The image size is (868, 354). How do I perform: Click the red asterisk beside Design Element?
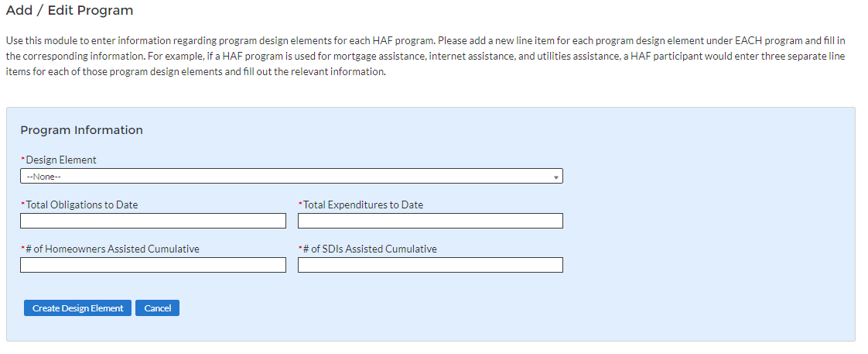point(22,159)
